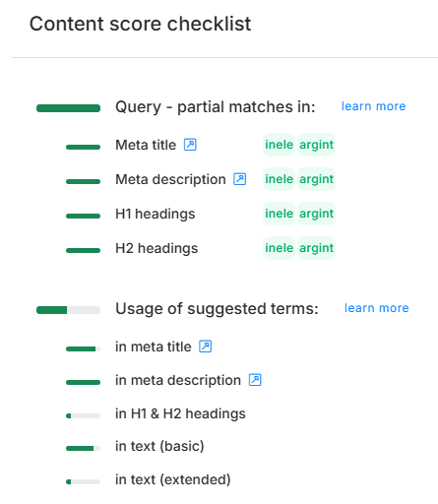438x504 pixels.
Task: Select the 'argint' tag in H1 headings row
Action: [x=316, y=214]
